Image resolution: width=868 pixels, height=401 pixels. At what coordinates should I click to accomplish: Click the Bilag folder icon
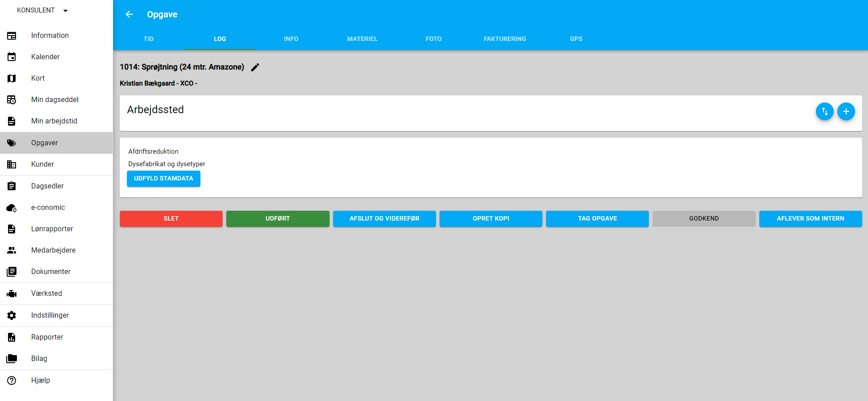coord(12,359)
